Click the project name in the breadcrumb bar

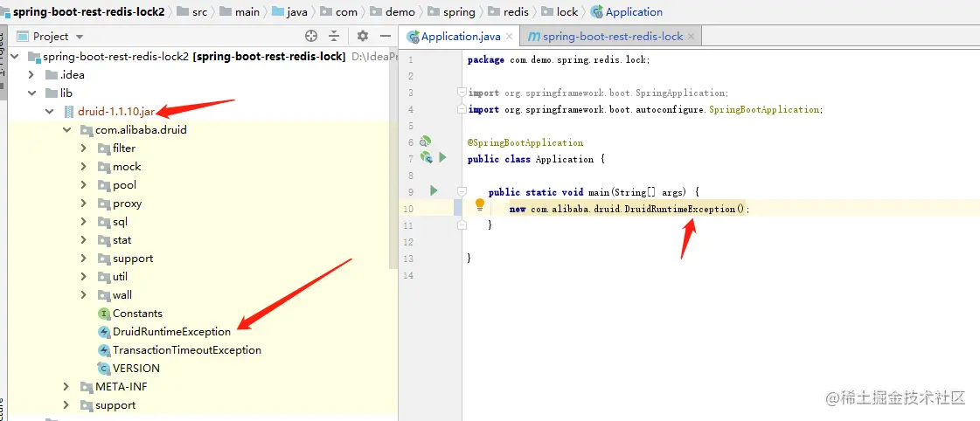(x=89, y=12)
